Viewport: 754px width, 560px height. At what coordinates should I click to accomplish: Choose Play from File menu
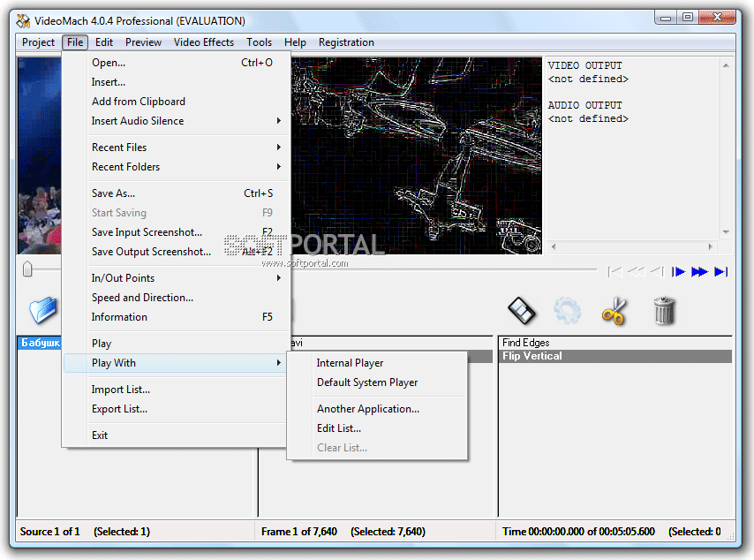point(177,344)
